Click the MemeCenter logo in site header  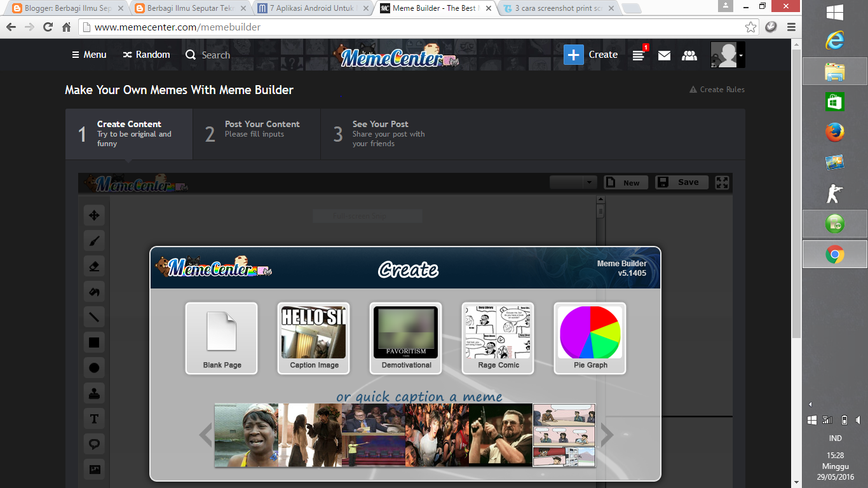[397, 57]
